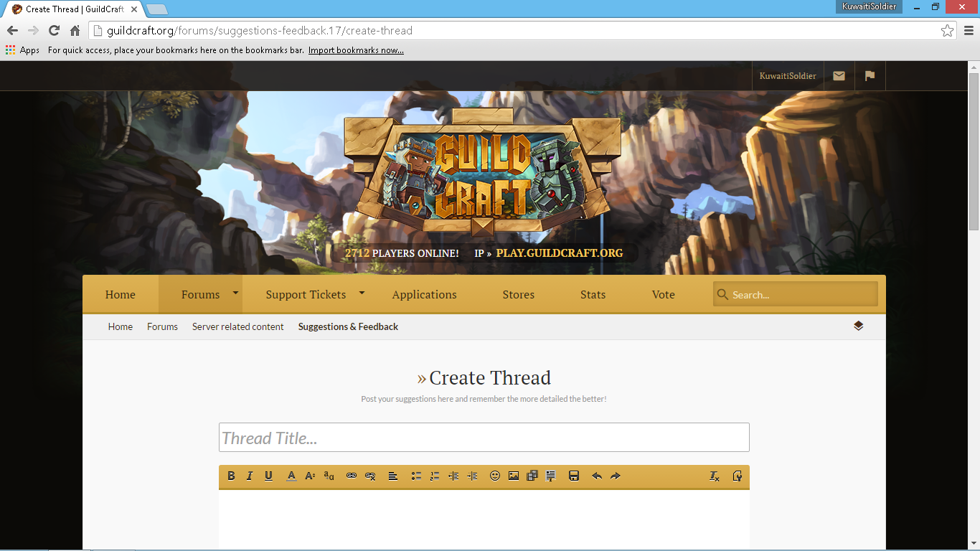Click the GuildCraft logo banner
The width and height of the screenshot is (980, 551).
[483, 172]
